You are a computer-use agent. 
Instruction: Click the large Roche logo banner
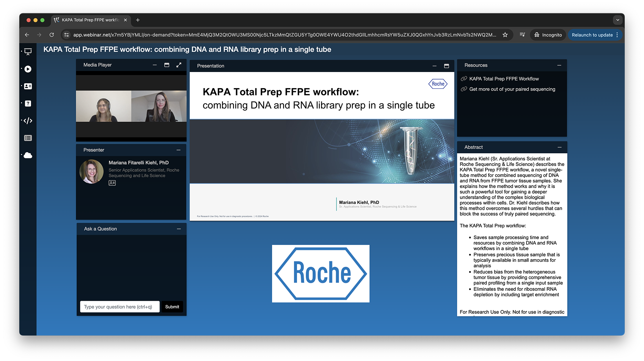click(321, 274)
